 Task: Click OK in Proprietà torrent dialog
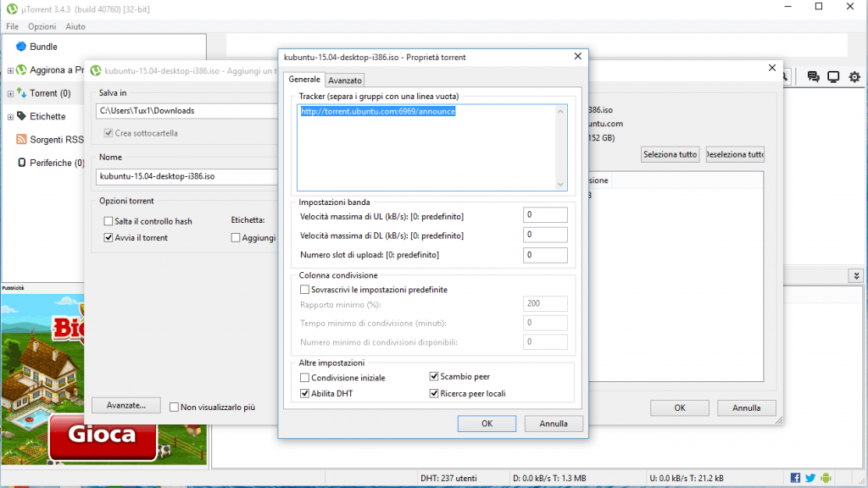tap(487, 424)
